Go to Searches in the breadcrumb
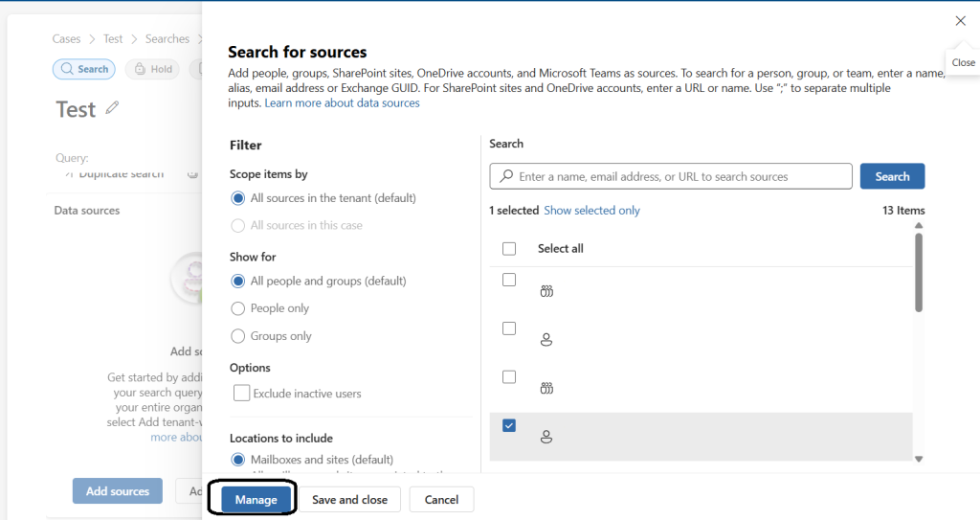 point(167,39)
